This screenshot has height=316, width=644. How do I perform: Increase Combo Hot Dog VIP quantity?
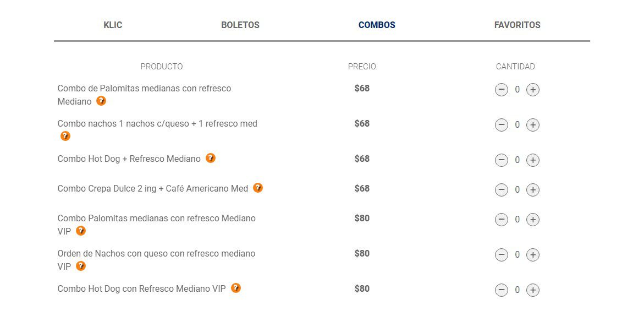coord(533,290)
